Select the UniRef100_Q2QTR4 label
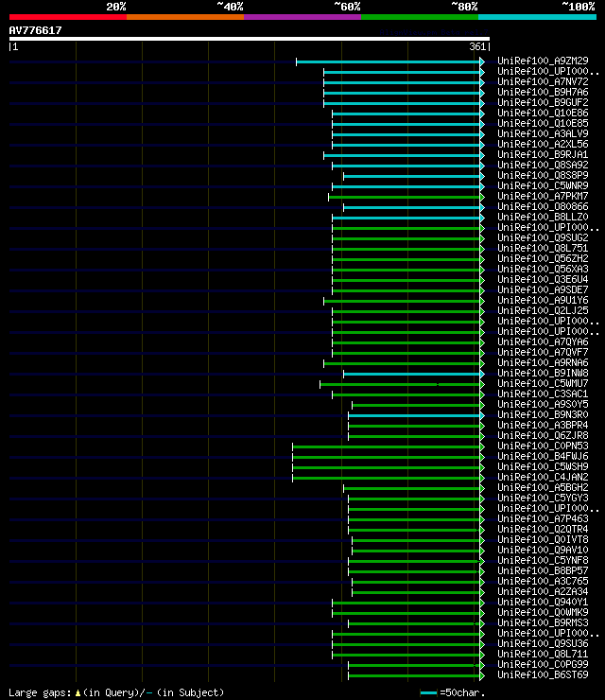The image size is (605, 700). coord(543,530)
